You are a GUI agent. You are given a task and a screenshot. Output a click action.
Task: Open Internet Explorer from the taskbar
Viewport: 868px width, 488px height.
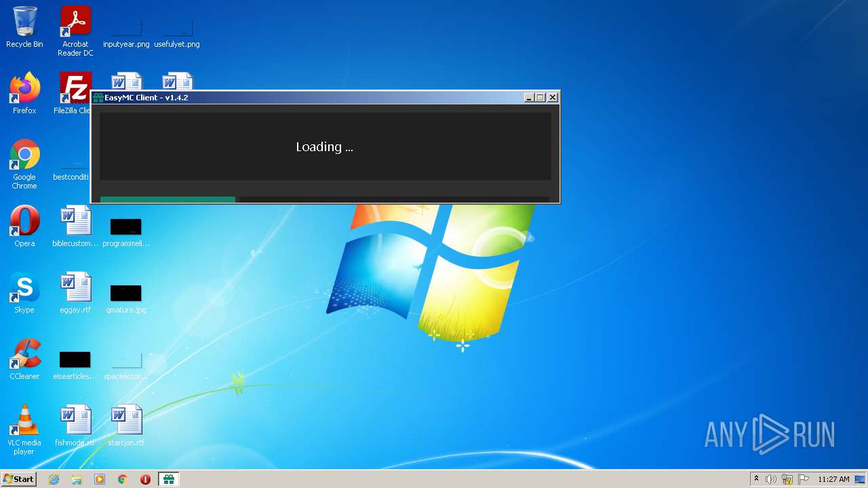click(54, 479)
